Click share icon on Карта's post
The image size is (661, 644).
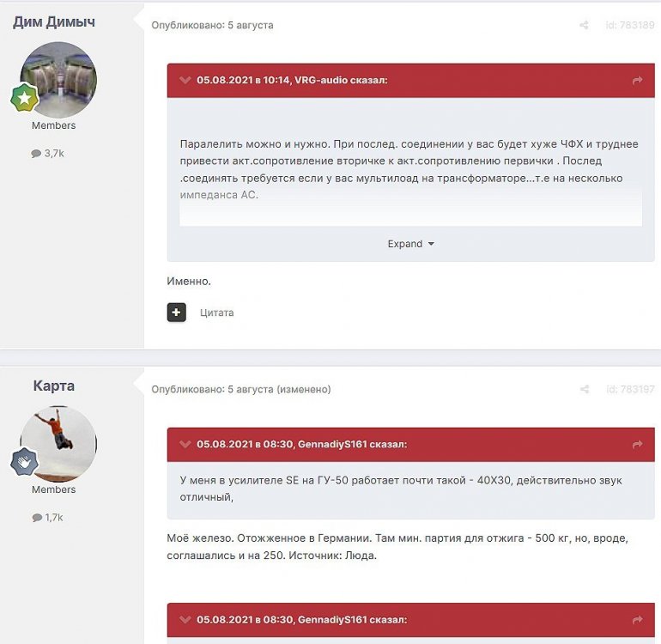coord(585,390)
